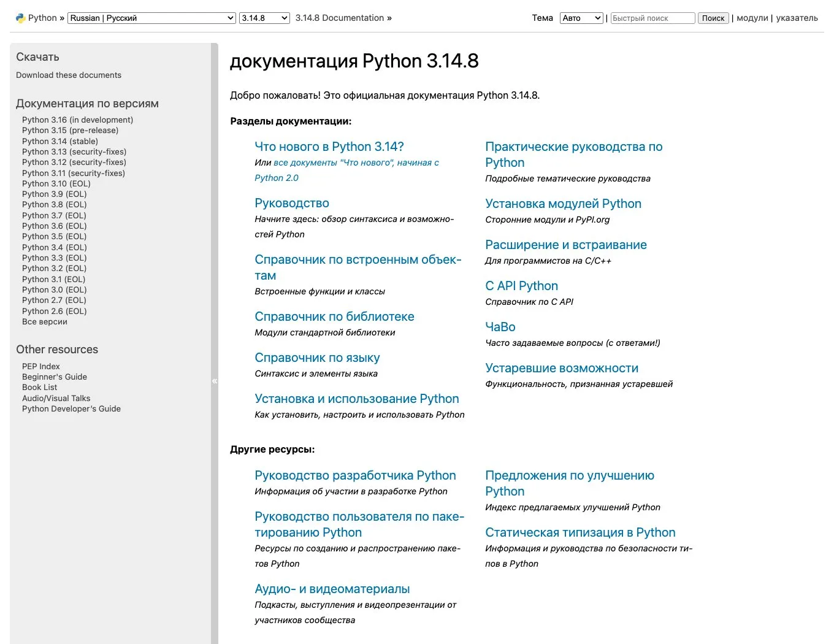Screen dimensions: 834x644
Task: Open Установка и использование Python link
Action: [x=357, y=399]
